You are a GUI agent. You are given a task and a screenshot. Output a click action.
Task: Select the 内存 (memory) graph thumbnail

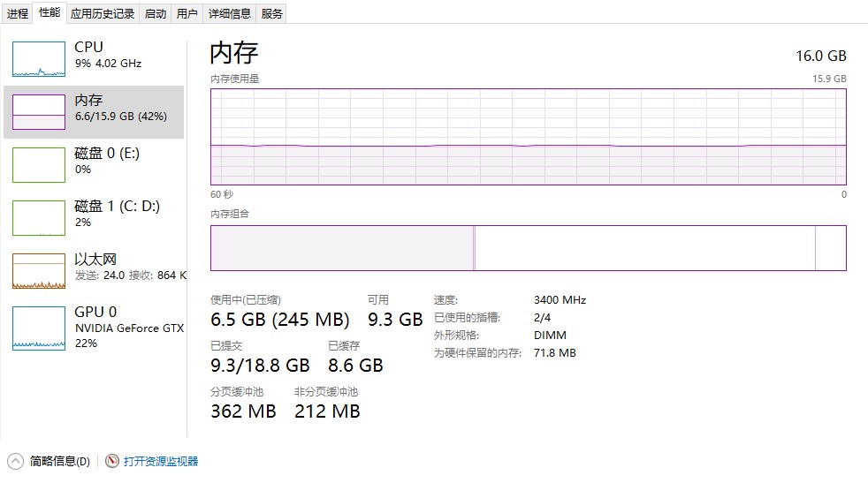pyautogui.click(x=39, y=112)
